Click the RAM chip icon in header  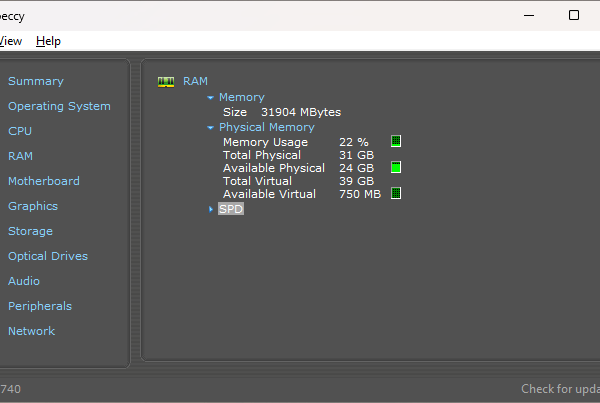click(166, 81)
